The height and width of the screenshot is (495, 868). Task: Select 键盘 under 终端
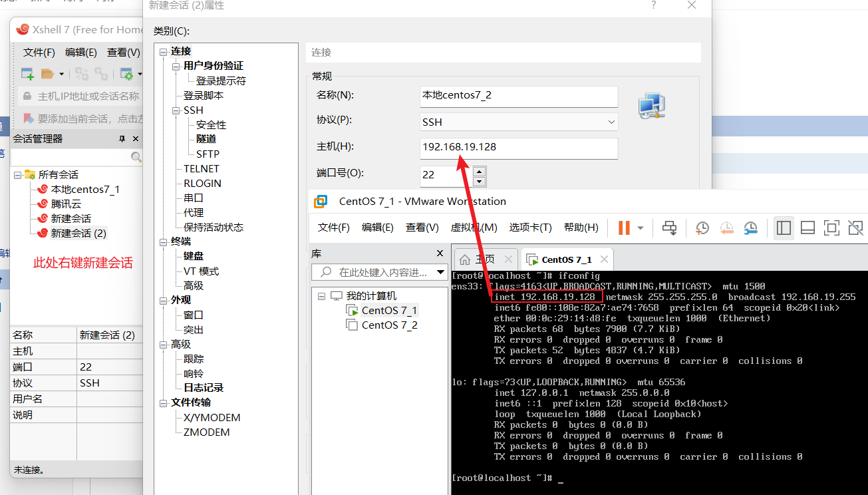194,256
